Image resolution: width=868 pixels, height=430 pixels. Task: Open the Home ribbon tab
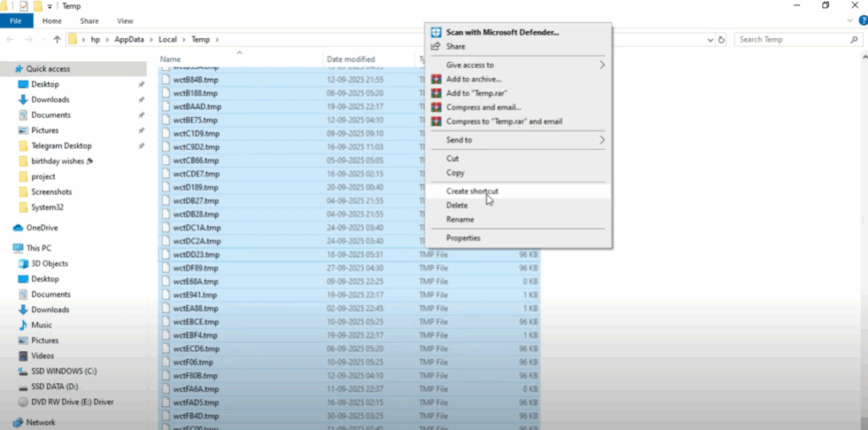(52, 21)
